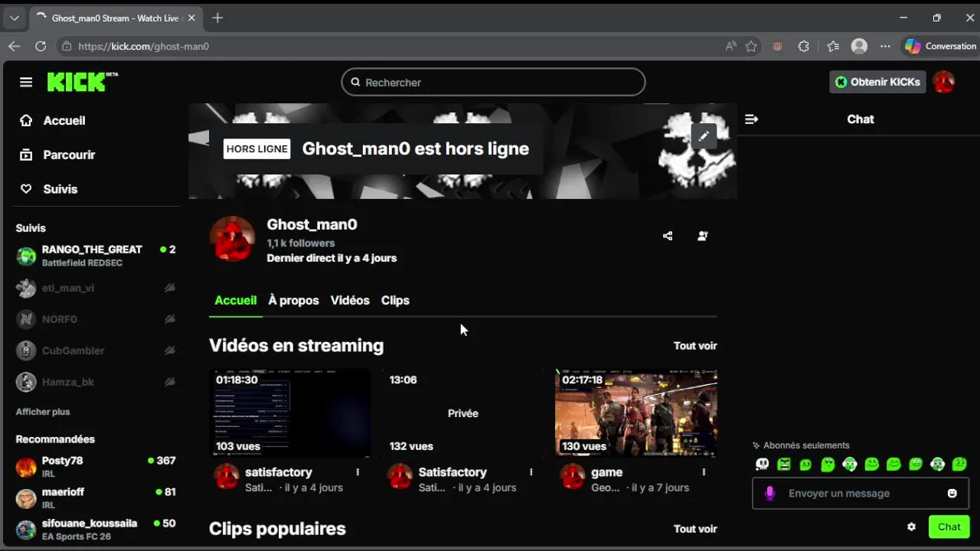Select the last emote in chat row
Image resolution: width=980 pixels, height=551 pixels.
coord(959,464)
